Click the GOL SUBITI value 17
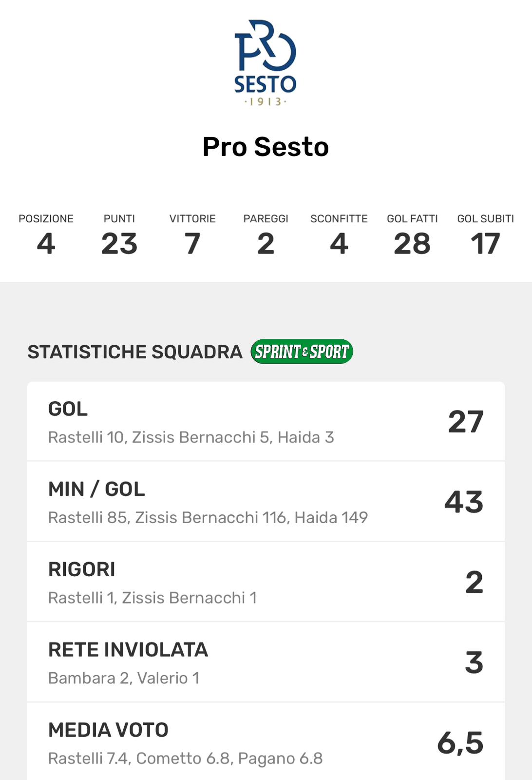The image size is (532, 780). [485, 243]
